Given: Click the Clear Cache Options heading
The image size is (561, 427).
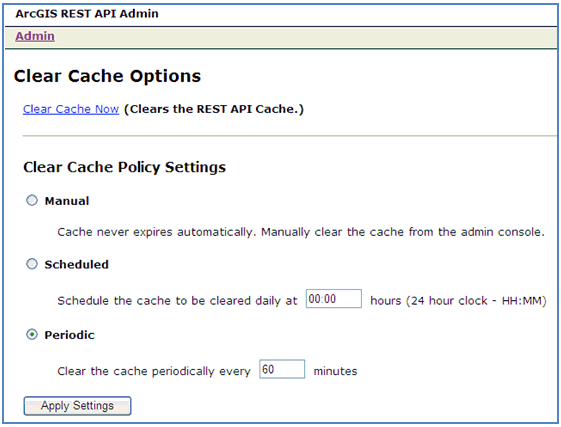Looking at the screenshot, I should point(107,76).
